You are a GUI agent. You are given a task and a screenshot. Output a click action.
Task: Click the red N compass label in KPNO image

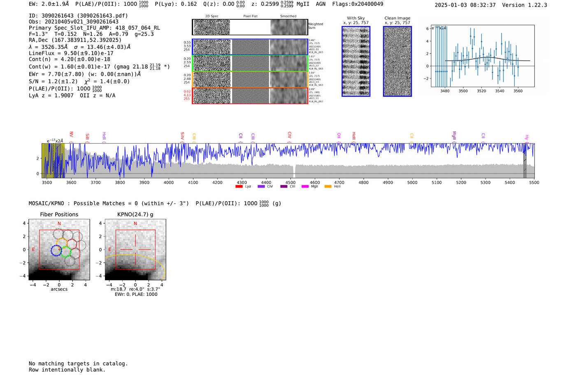point(135,224)
